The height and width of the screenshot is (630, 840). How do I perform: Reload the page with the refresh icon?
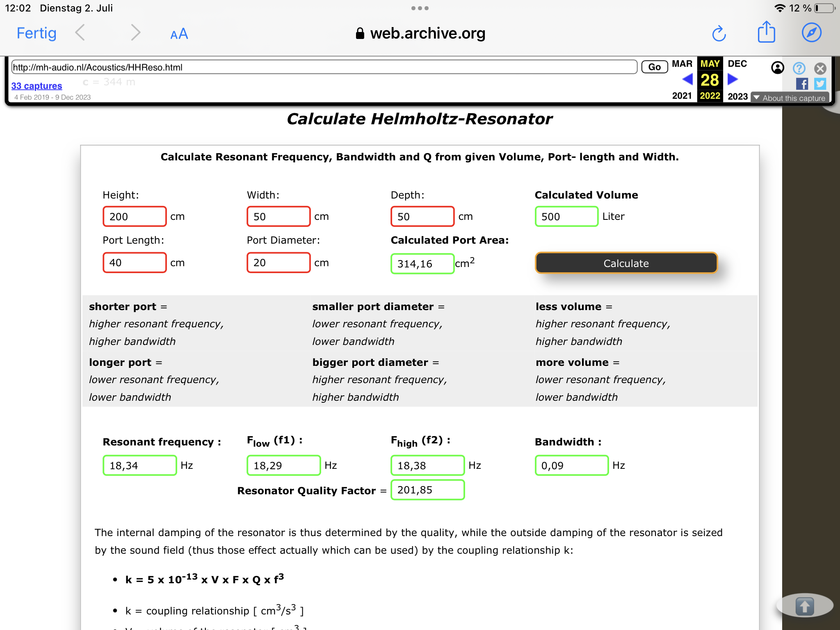click(719, 33)
